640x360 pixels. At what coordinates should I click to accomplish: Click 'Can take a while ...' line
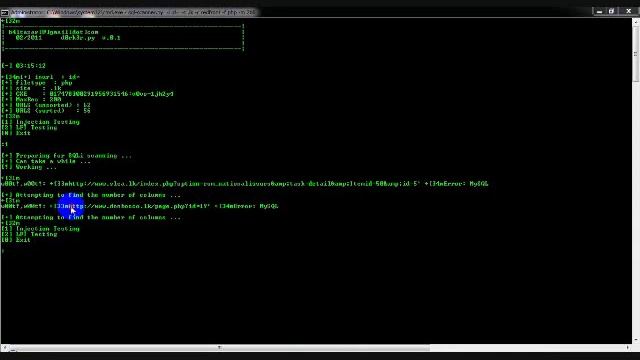point(46,161)
